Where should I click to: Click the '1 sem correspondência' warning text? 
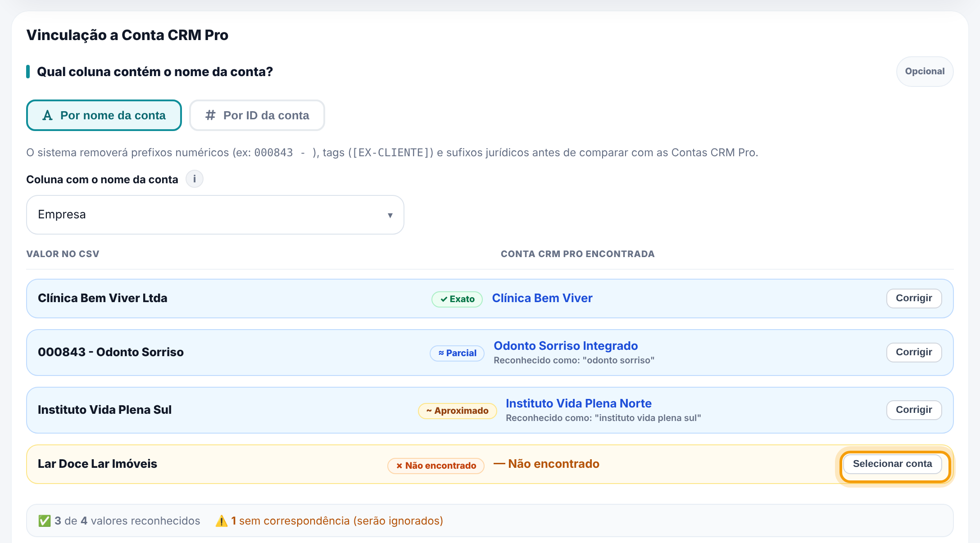337,521
